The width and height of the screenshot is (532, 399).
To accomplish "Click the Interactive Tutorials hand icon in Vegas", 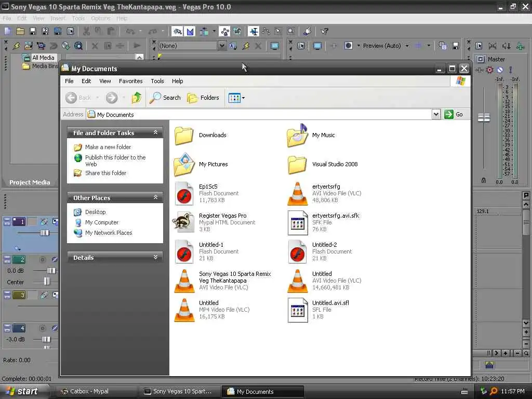I will coord(308,31).
